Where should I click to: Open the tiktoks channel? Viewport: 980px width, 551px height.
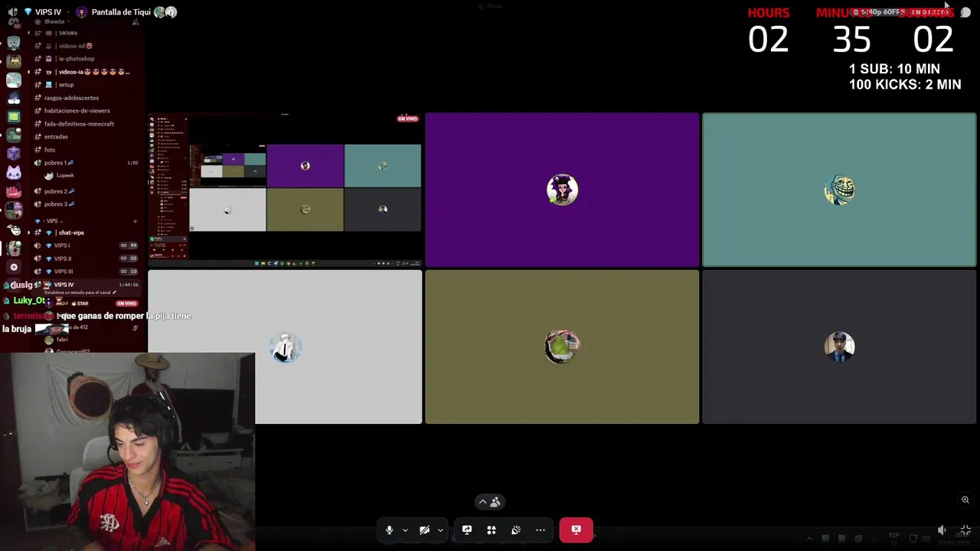(86, 33)
